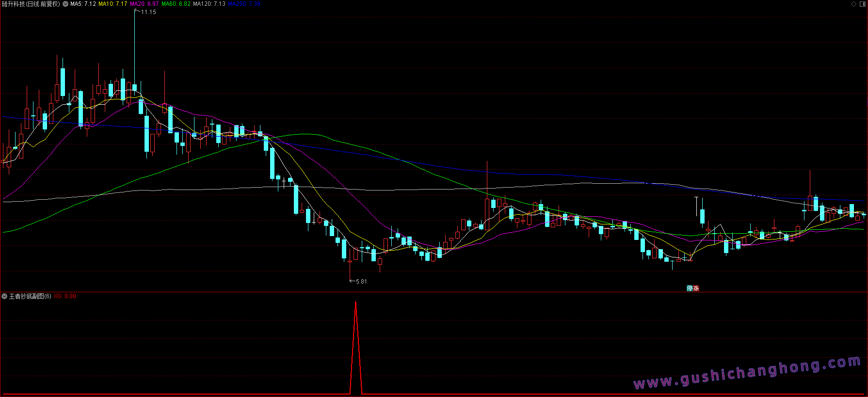Click the square icon at top-right corner
868x397 pixels.
pos(862,4)
